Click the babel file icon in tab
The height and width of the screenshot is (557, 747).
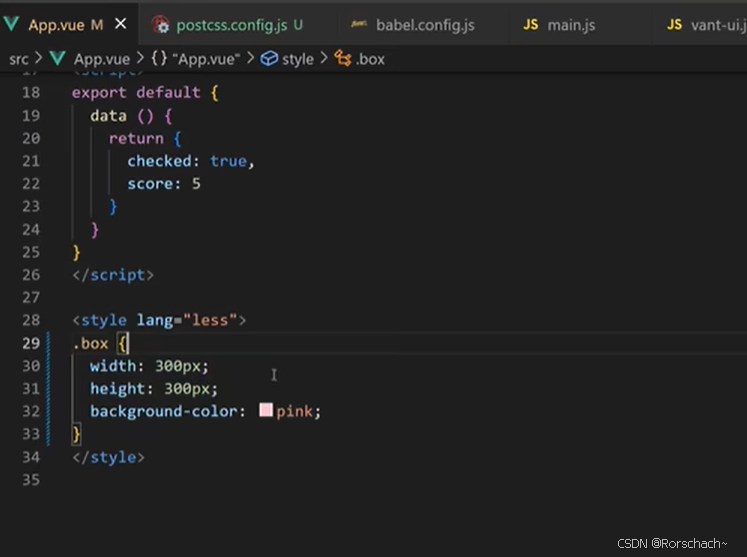pos(359,24)
